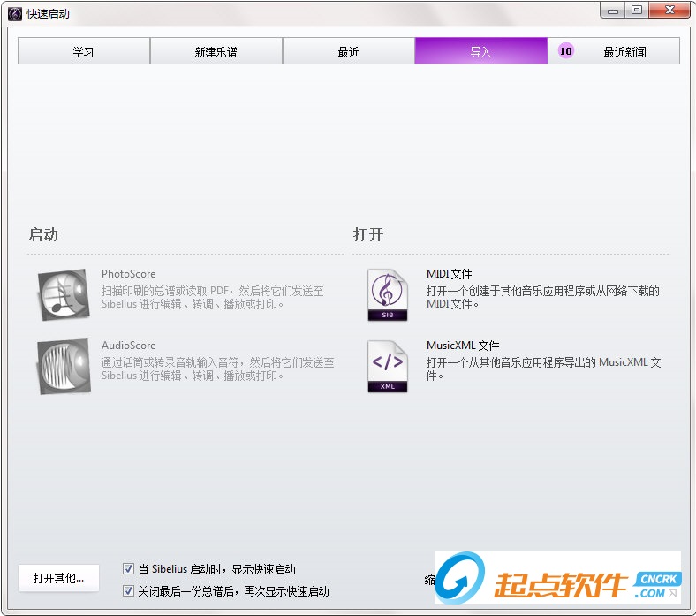Click the PhotoScore description paragraph
The width and height of the screenshot is (696, 616).
(213, 297)
